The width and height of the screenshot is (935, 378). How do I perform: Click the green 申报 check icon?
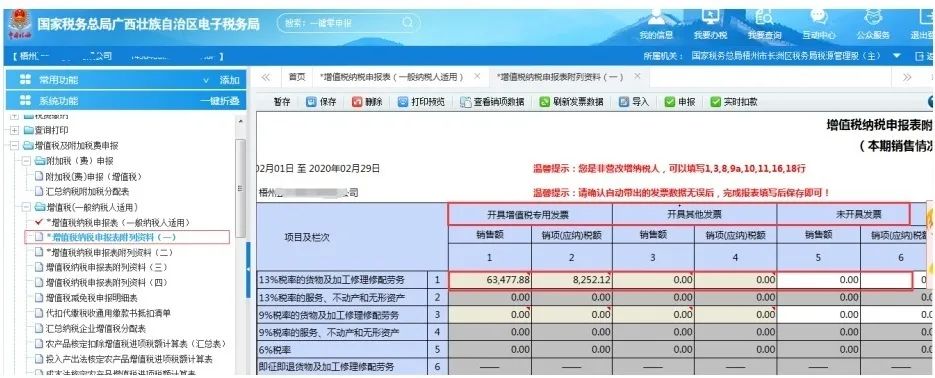(670, 102)
